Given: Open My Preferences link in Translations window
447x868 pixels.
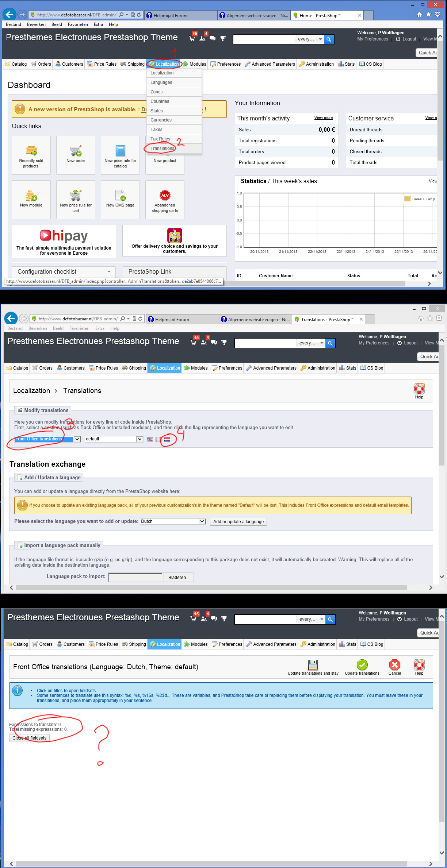Looking at the screenshot, I should 374,343.
